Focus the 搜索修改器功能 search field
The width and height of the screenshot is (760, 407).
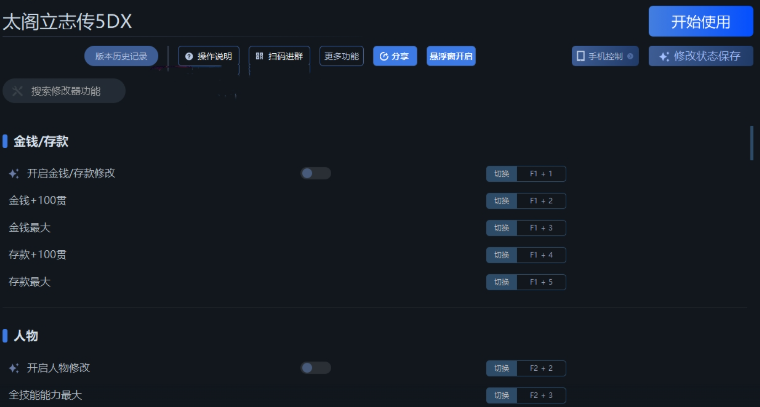(x=64, y=91)
